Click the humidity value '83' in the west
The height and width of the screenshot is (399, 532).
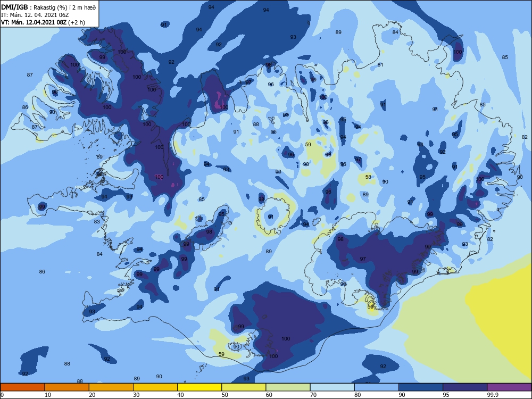[97, 221]
